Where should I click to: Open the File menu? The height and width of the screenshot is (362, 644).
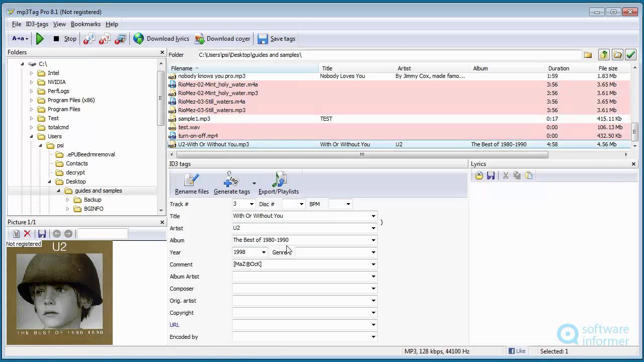(17, 24)
